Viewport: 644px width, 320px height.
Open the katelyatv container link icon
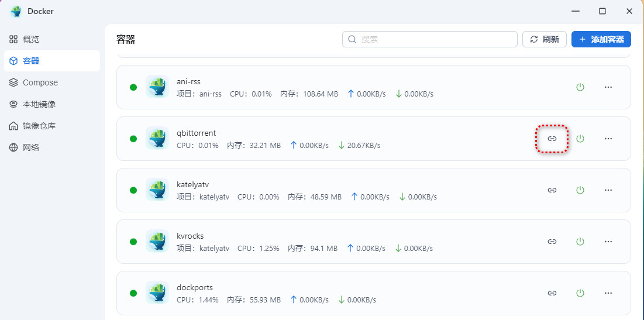click(552, 190)
